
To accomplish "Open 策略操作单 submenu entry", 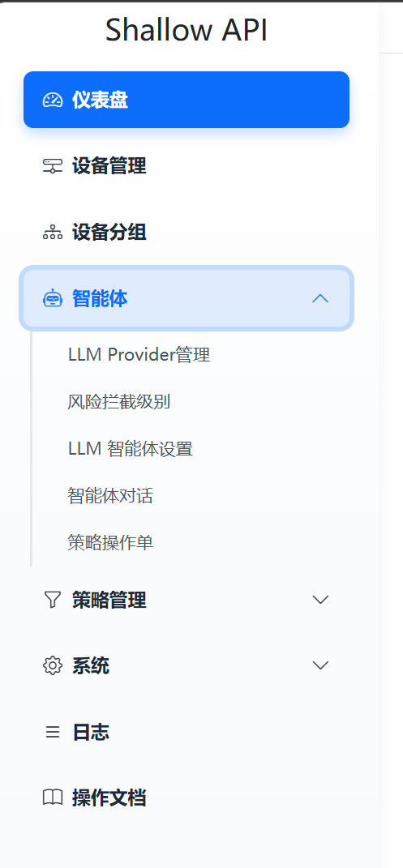I will click(x=110, y=543).
